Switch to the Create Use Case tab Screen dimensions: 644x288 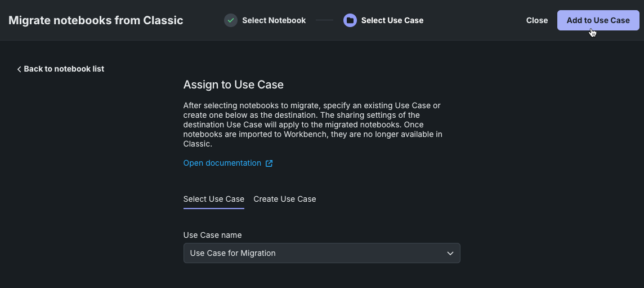284,199
